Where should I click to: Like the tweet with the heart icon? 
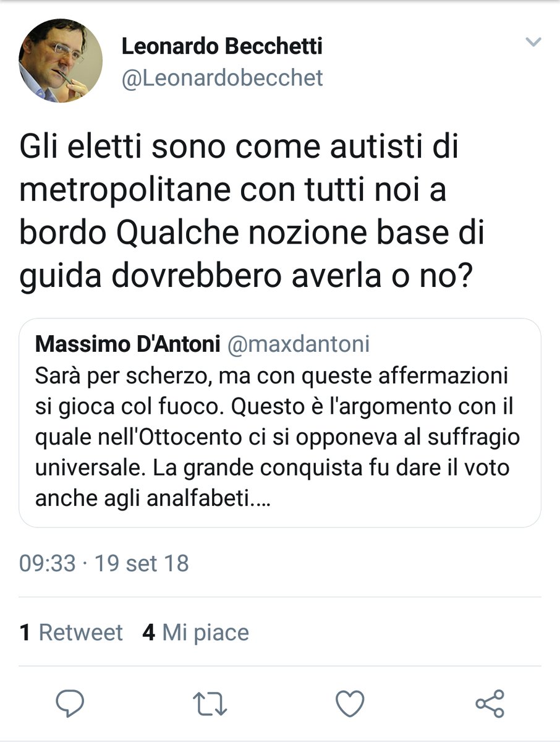pyautogui.click(x=350, y=704)
